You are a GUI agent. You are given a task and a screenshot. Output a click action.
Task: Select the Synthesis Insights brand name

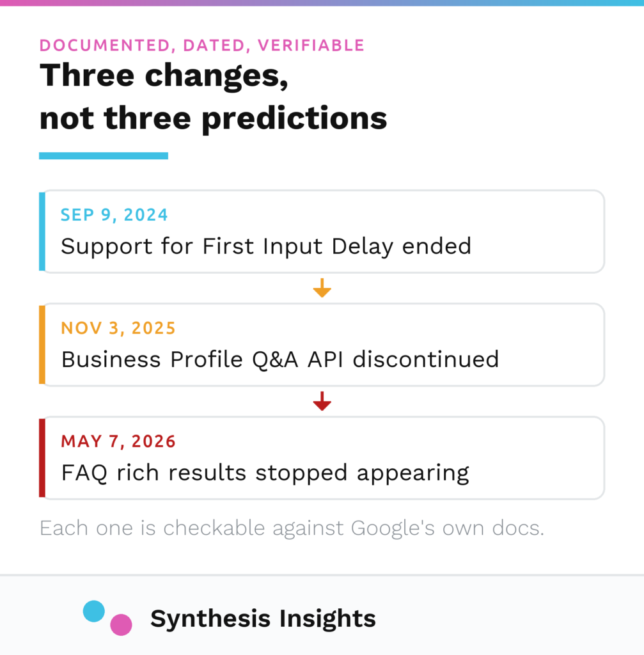click(x=263, y=619)
